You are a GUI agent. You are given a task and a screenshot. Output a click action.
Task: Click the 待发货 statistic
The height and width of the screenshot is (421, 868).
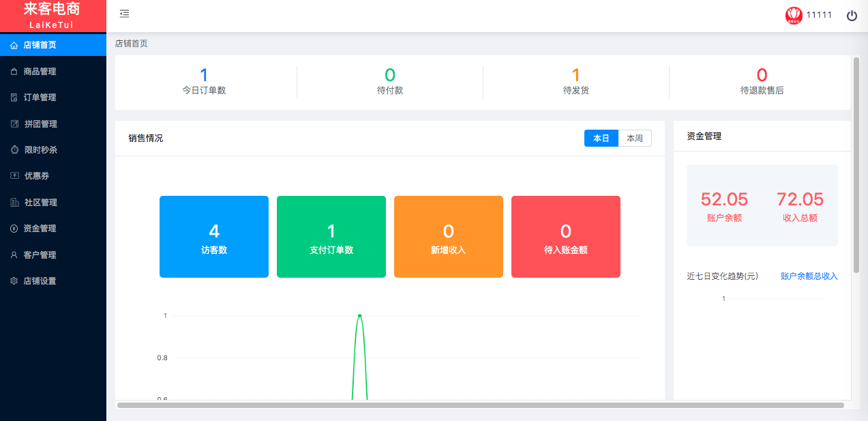click(x=576, y=82)
